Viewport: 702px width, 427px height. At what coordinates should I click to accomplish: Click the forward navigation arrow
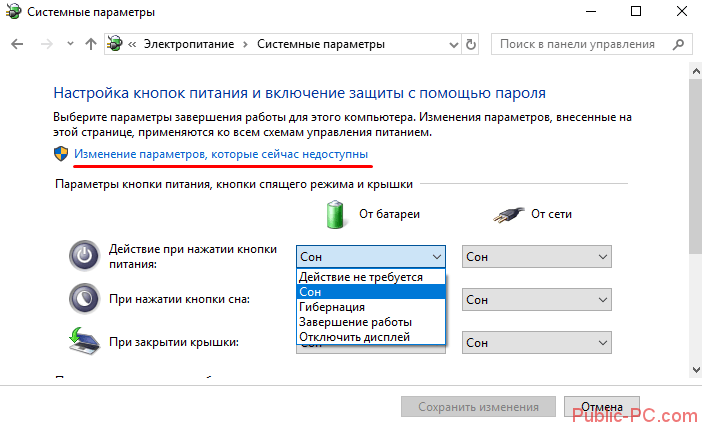pos(47,44)
